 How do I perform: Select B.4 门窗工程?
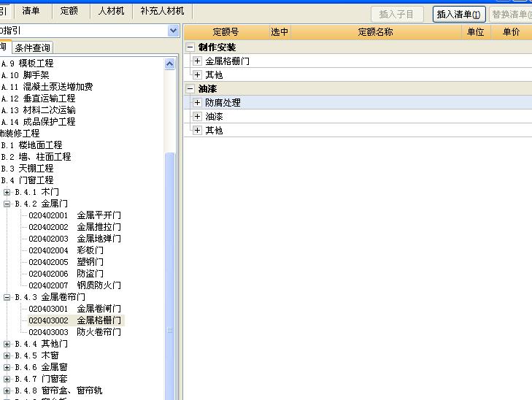(x=27, y=180)
